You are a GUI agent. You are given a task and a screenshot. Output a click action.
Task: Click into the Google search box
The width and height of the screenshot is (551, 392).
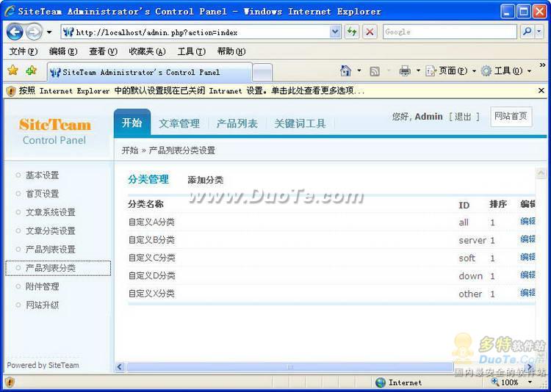point(450,32)
